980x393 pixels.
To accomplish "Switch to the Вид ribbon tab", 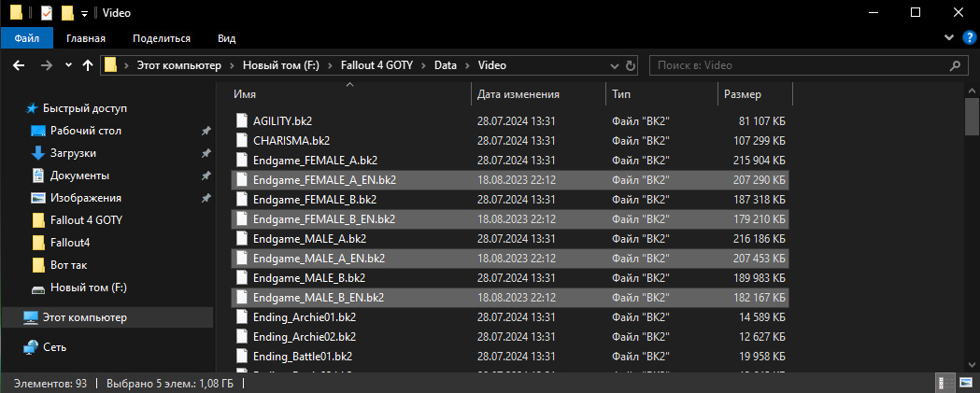I will pos(226,38).
